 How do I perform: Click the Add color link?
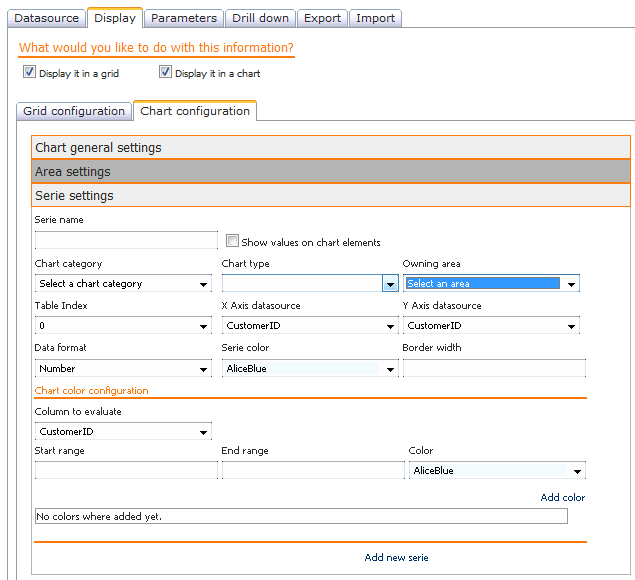(x=562, y=497)
